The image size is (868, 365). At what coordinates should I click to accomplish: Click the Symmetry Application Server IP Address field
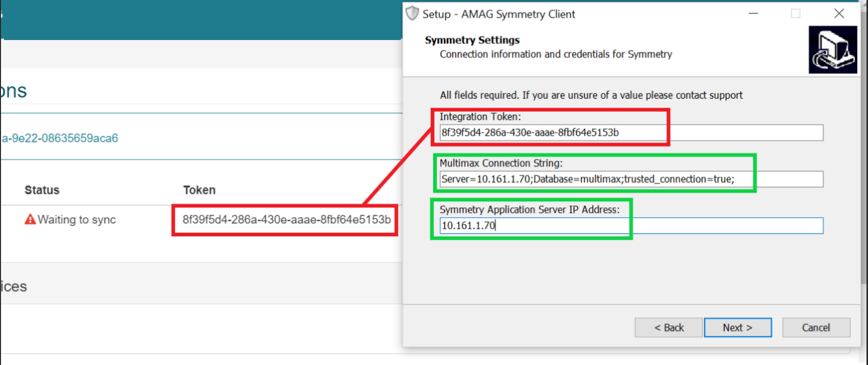[x=631, y=226]
